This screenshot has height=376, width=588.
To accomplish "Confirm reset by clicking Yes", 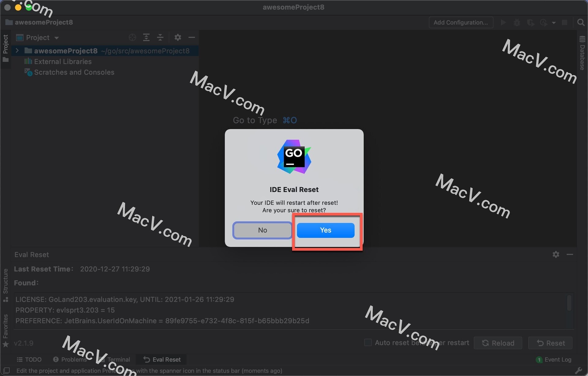I will (x=326, y=230).
